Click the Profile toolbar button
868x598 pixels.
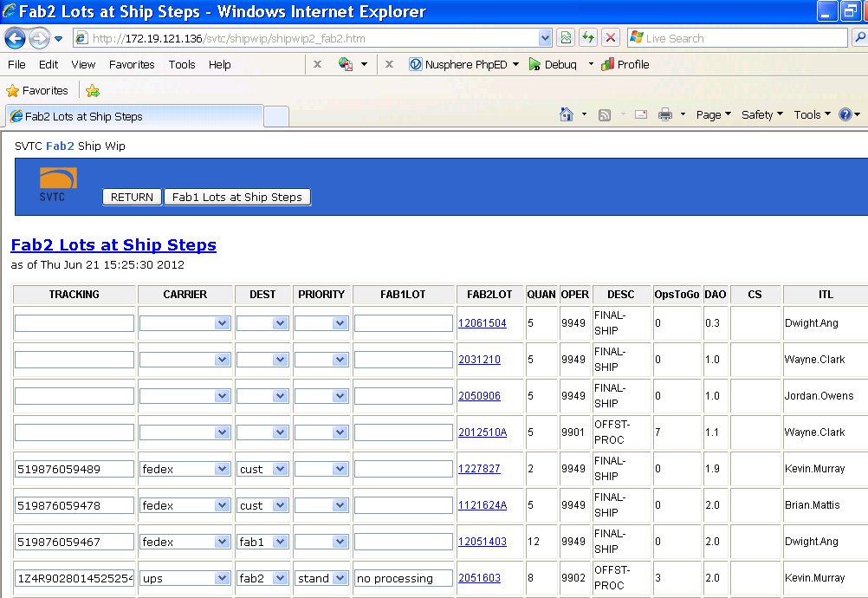pyautogui.click(x=625, y=64)
